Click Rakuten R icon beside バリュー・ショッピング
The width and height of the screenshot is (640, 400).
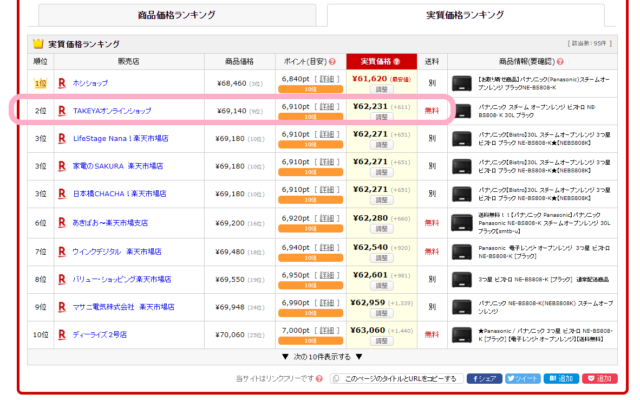click(62, 280)
